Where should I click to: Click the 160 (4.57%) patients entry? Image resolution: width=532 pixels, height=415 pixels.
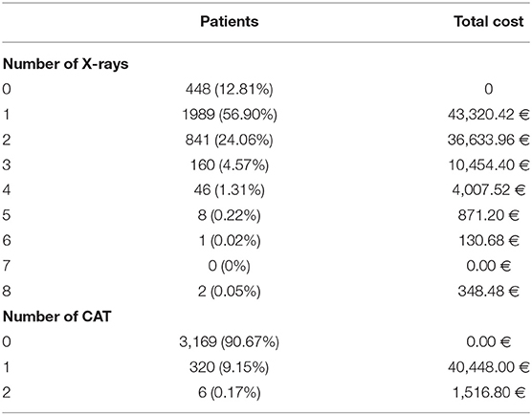(x=230, y=165)
